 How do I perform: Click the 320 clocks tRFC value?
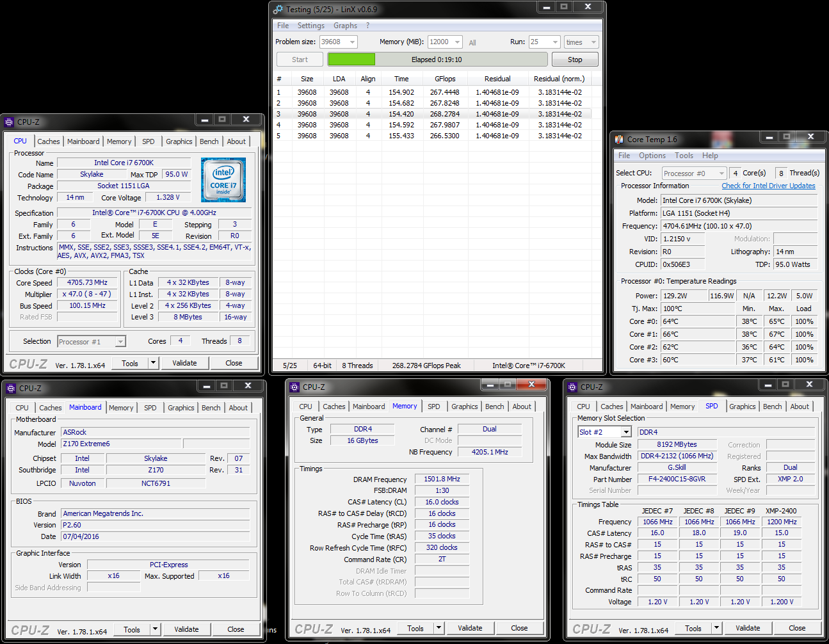442,547
